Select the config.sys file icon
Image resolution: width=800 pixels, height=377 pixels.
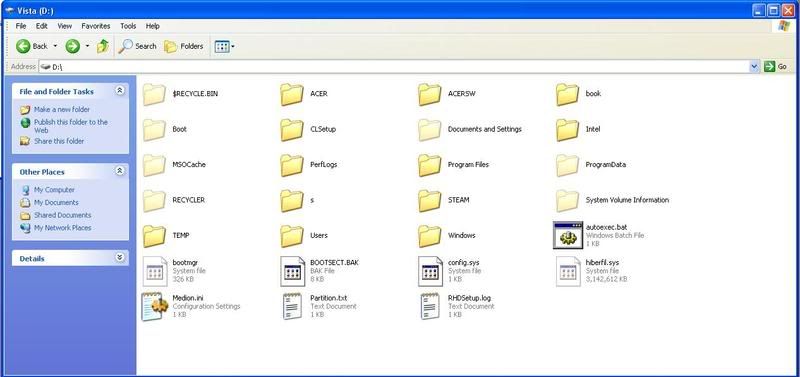coord(430,271)
